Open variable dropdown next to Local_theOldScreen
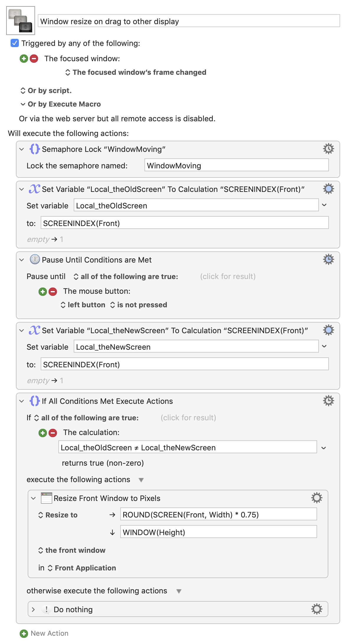 tap(324, 205)
